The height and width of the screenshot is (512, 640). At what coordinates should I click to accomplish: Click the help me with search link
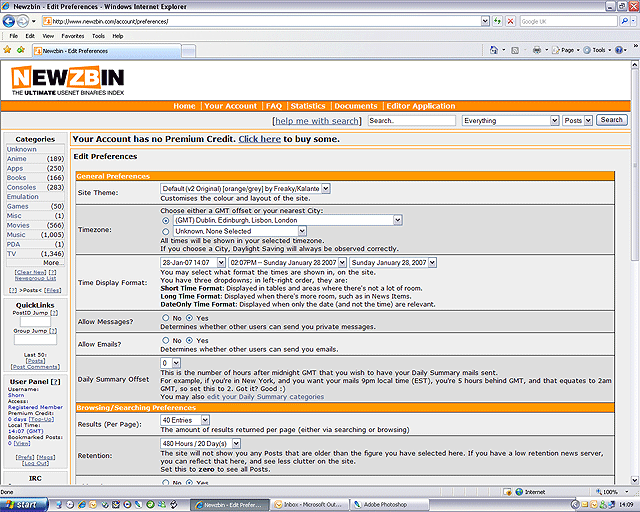pyautogui.click(x=317, y=121)
